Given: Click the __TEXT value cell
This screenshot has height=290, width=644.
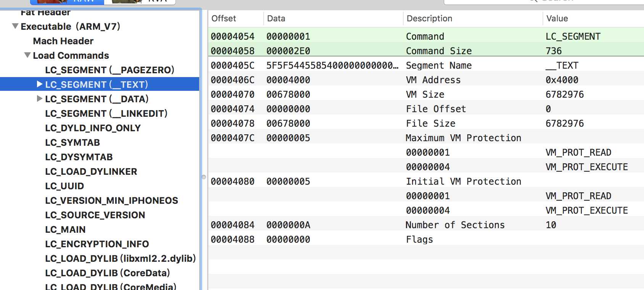Looking at the screenshot, I should (562, 65).
